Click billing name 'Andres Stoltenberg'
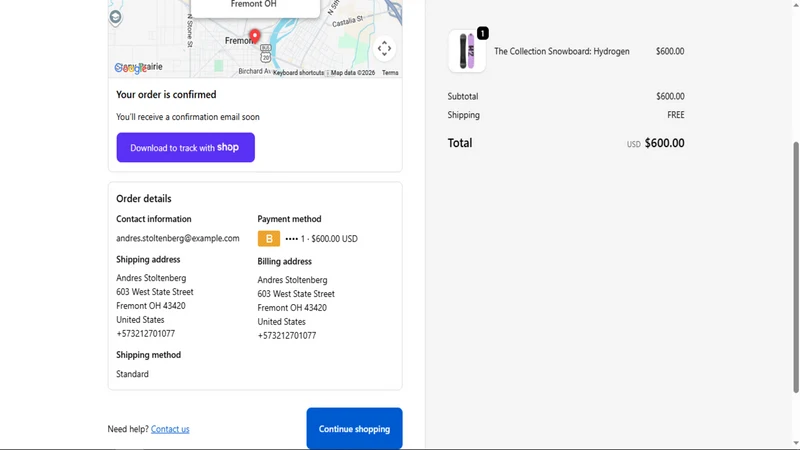 pos(292,280)
